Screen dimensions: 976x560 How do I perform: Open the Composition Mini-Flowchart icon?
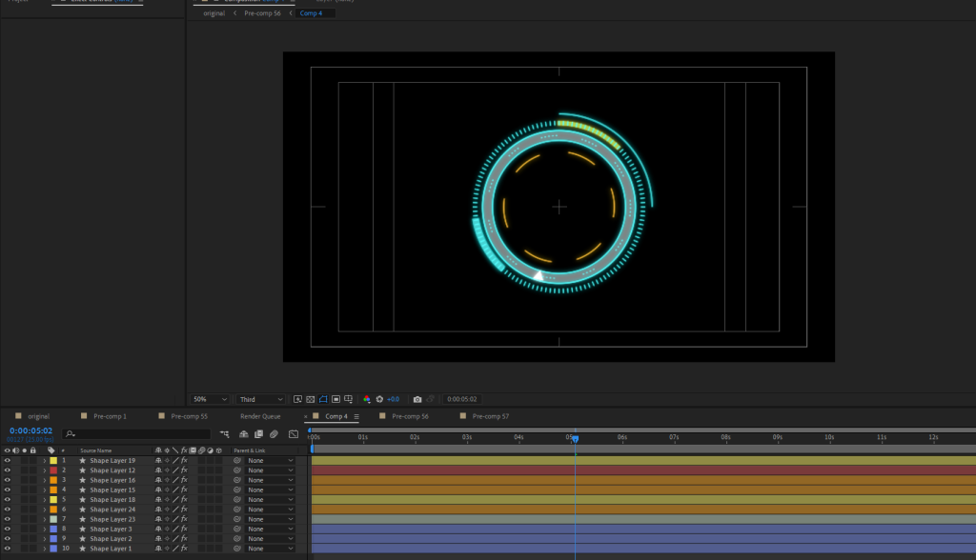point(225,434)
